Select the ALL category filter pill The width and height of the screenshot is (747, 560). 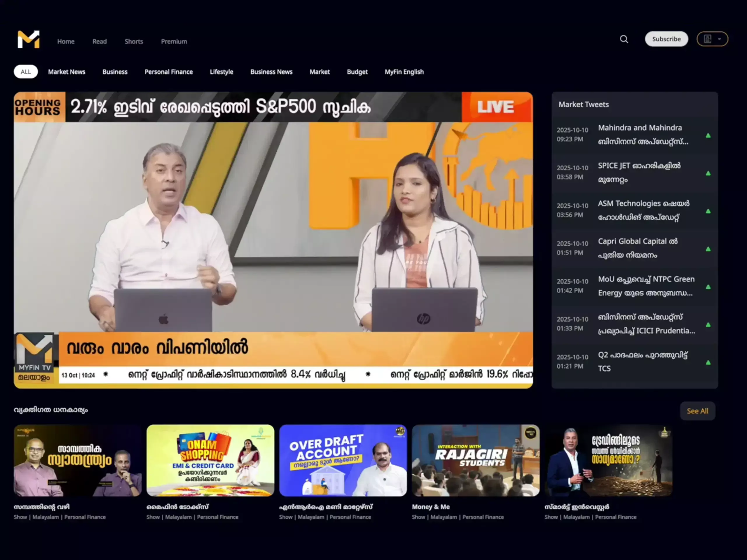pyautogui.click(x=26, y=71)
